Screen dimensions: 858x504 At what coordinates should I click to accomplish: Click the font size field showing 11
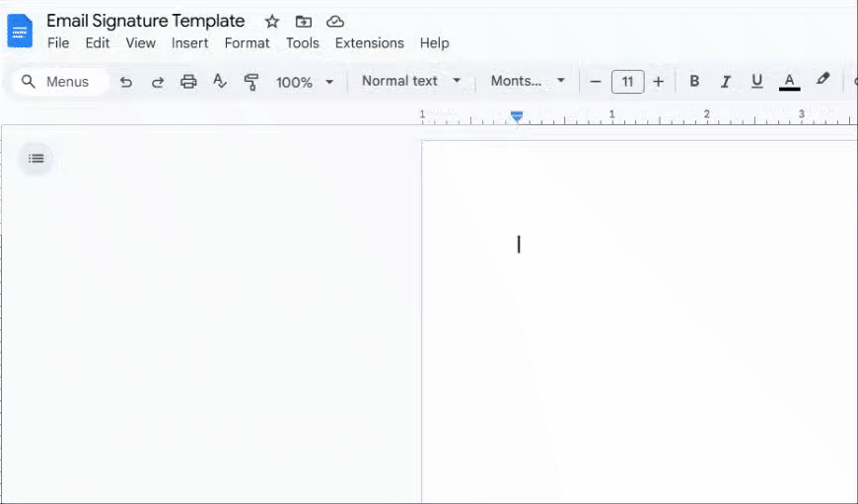click(x=627, y=82)
